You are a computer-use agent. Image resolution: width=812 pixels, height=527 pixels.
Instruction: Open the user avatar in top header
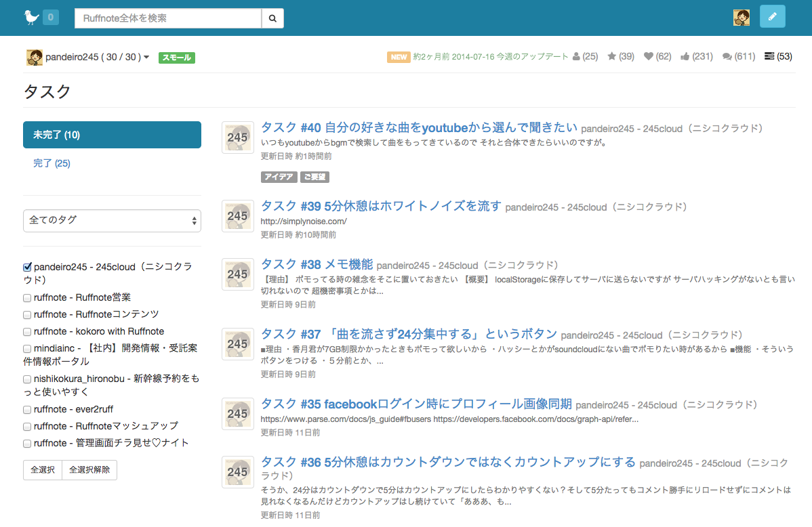point(741,18)
